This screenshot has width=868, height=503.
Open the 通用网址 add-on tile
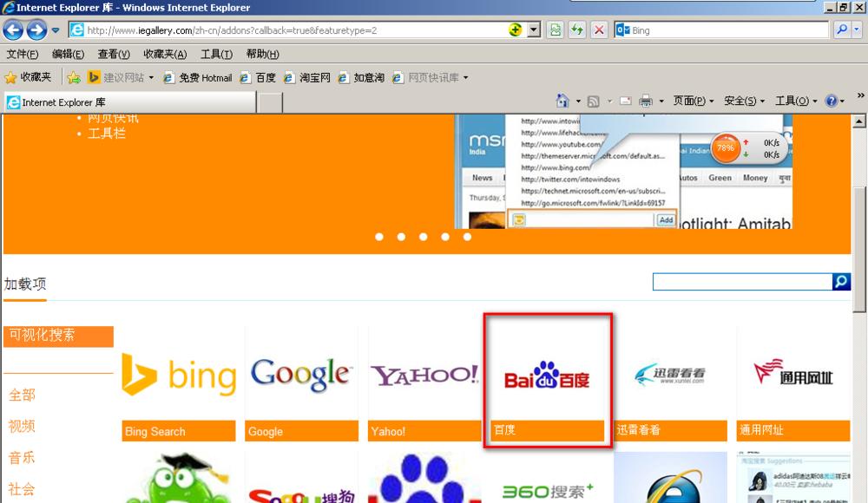(793, 384)
